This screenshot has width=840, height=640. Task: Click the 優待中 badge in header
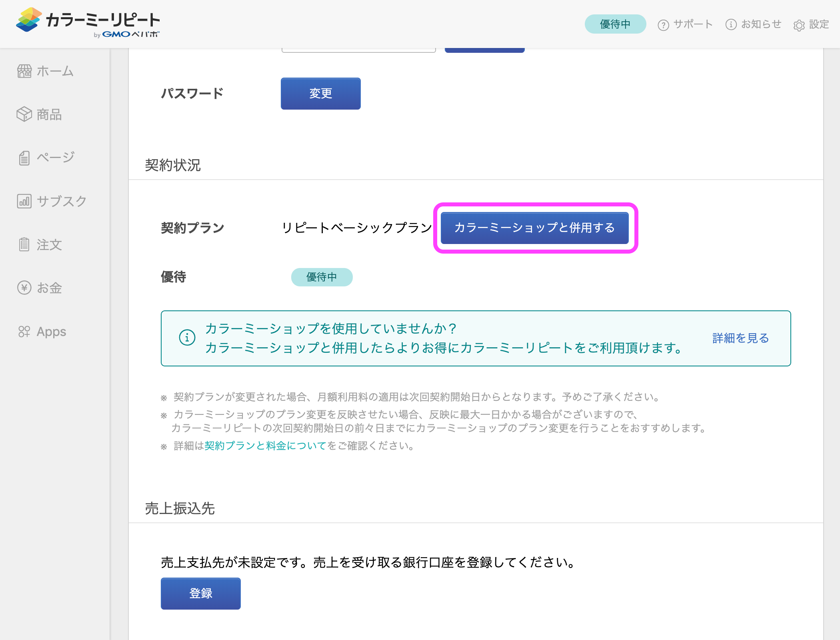(x=615, y=24)
